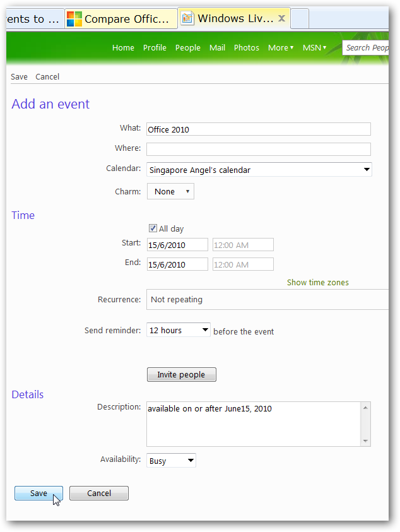Click Show time zones link
Viewport: 400px width, 532px height.
[317, 283]
